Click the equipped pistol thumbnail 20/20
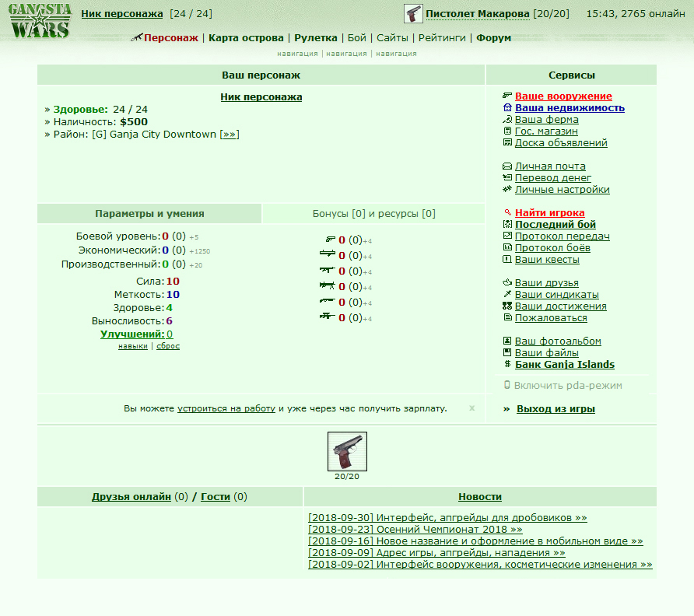 click(x=347, y=451)
